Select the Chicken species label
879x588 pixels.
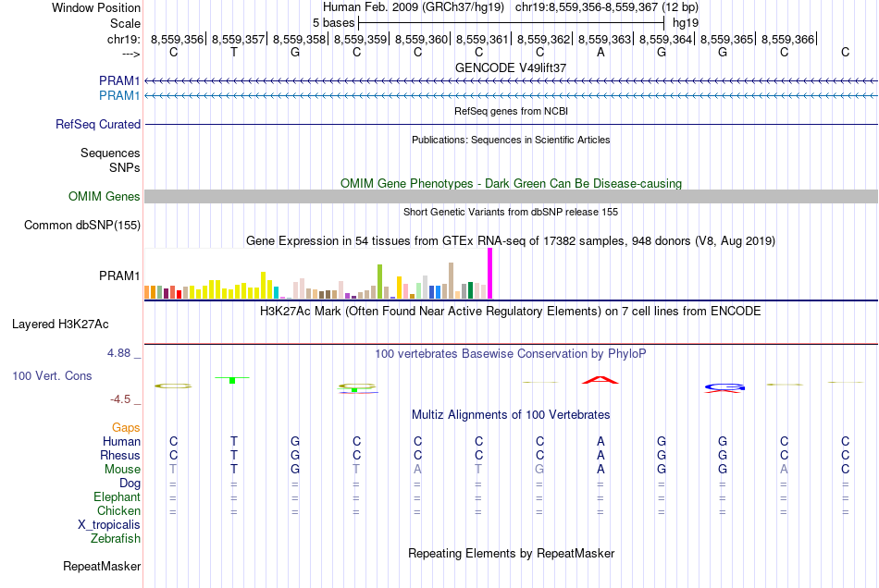[x=118, y=510]
